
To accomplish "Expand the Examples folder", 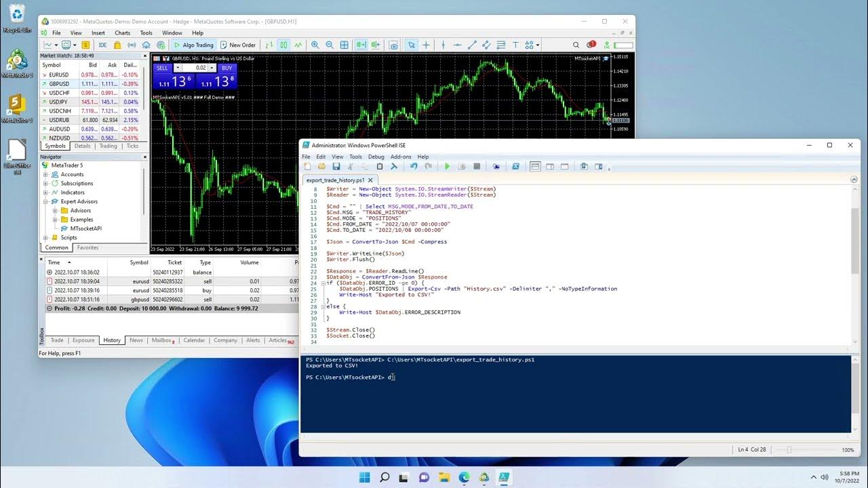I will point(56,220).
